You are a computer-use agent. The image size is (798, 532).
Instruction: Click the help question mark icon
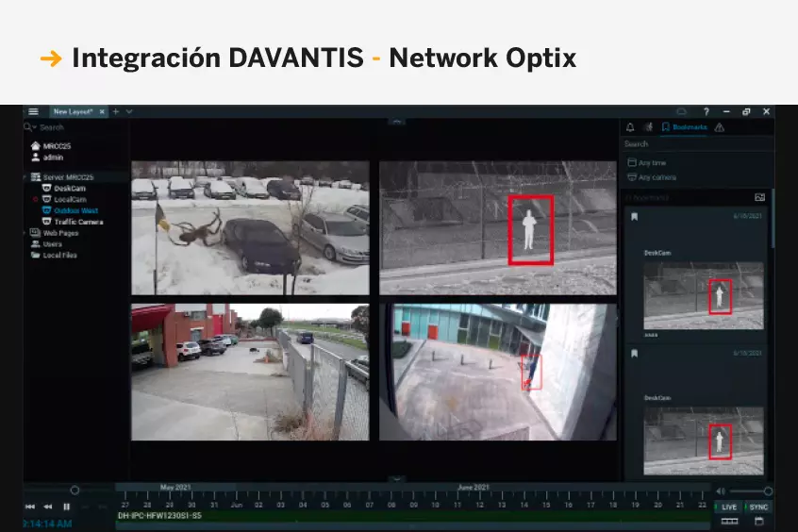[706, 111]
